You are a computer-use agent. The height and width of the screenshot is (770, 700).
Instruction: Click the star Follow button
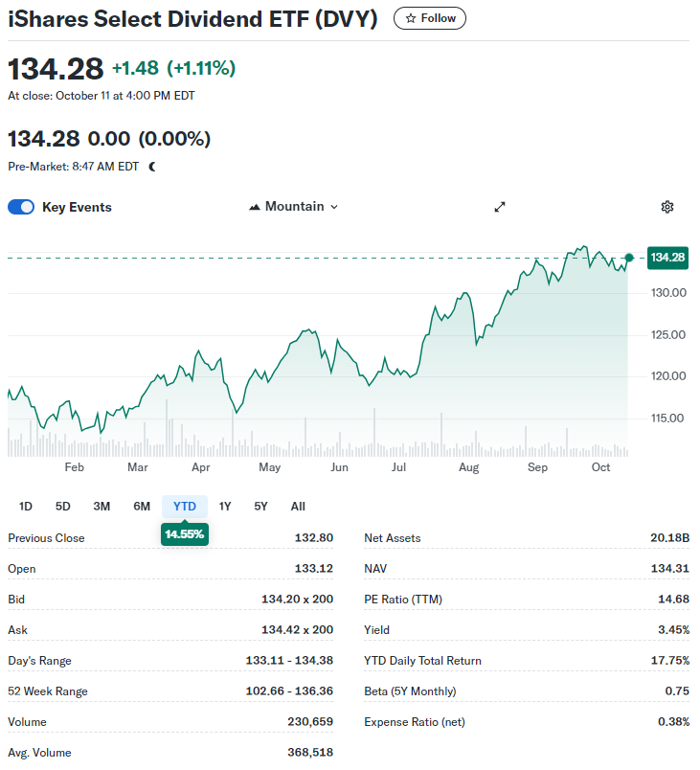coord(430,18)
